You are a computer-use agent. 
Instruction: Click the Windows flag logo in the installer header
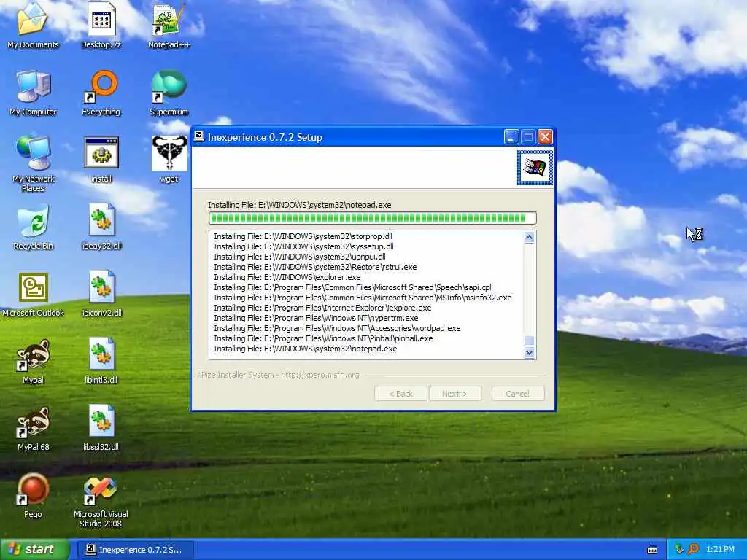tap(535, 168)
